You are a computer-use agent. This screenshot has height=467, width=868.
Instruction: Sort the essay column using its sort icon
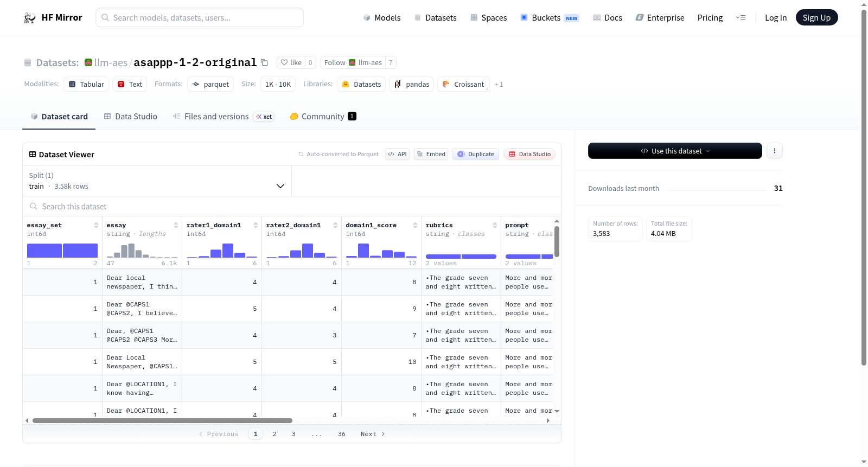(x=176, y=225)
